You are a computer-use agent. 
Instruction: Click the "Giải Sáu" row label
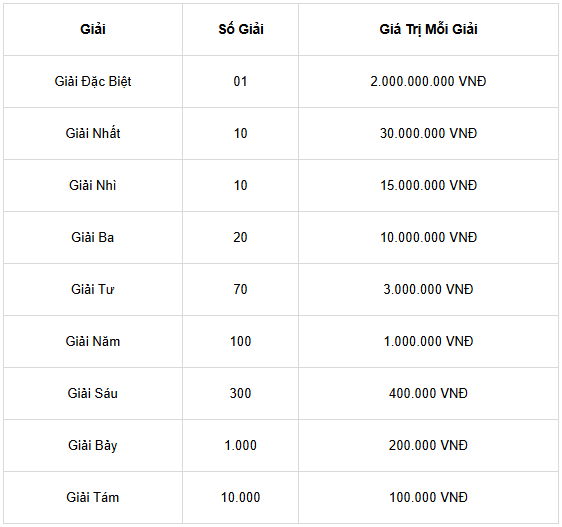click(93, 393)
